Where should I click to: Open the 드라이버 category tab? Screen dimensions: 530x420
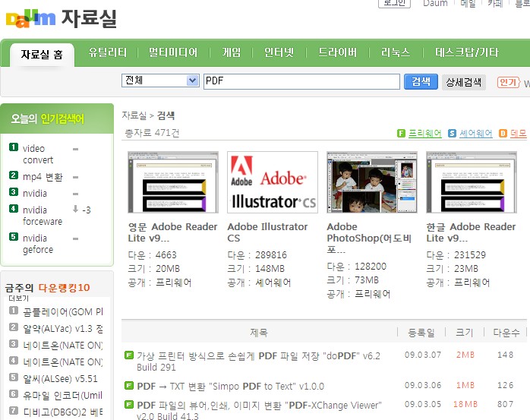coord(337,52)
